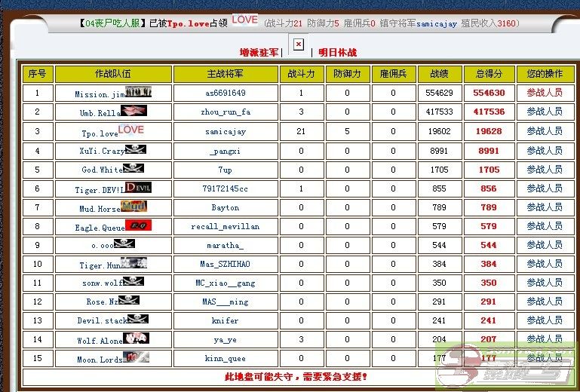The height and width of the screenshot is (392, 580).
Task: Open 参战人员 for the Wolf.Alone row
Action: pos(545,339)
